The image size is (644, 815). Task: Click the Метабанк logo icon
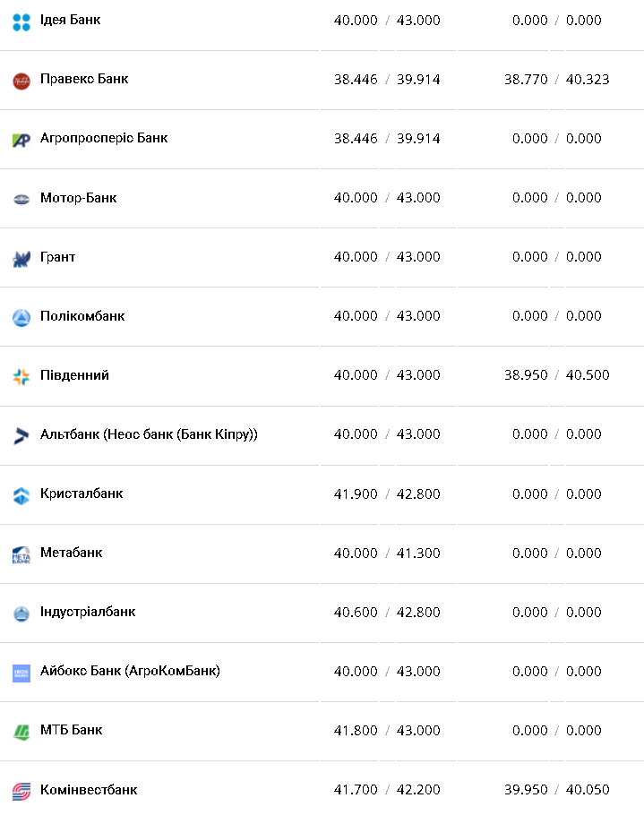(x=21, y=555)
